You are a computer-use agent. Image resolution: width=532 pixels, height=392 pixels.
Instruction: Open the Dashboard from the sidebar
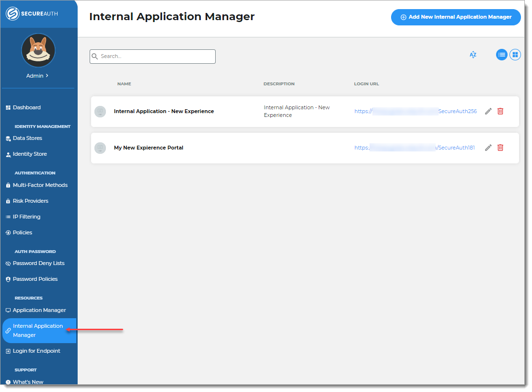tap(27, 107)
